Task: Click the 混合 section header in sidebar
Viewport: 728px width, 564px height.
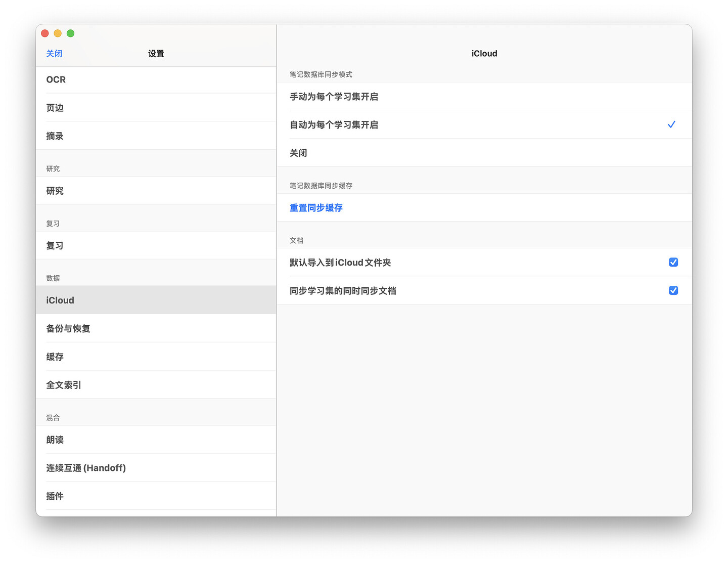Action: pos(53,418)
